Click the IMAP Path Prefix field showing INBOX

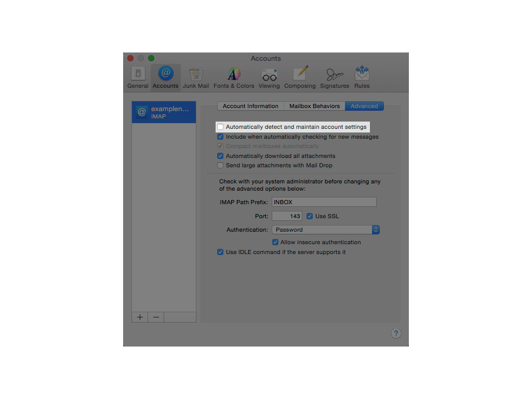tap(324, 202)
